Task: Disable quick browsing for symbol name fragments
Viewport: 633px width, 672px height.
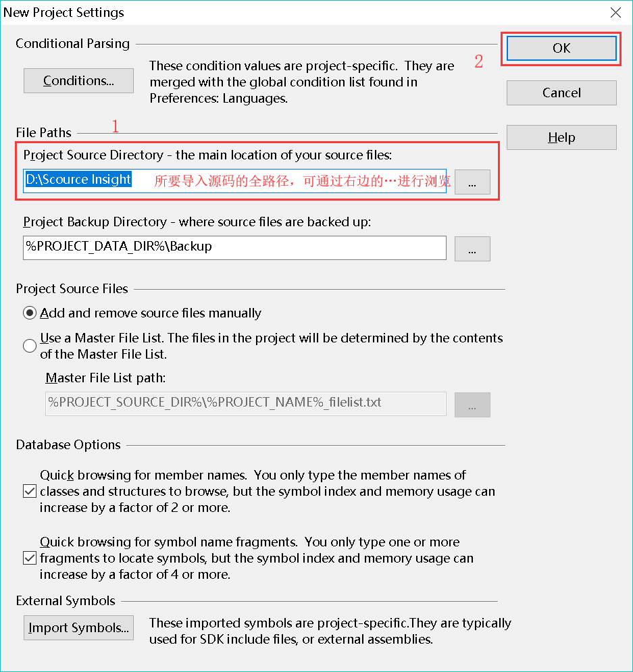Action: coord(30,558)
